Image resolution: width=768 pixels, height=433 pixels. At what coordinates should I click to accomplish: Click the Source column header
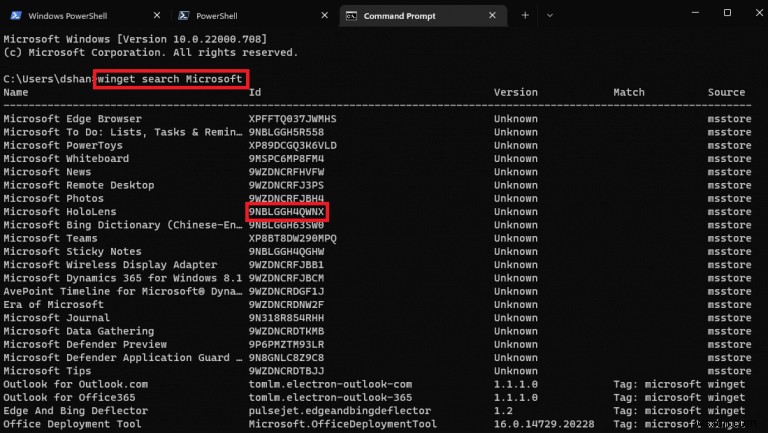[x=726, y=92]
